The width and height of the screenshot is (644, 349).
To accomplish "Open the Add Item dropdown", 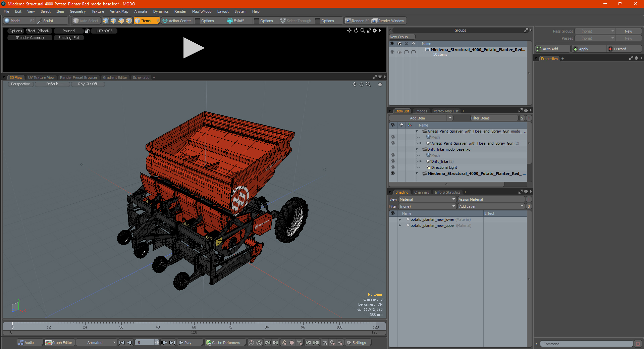I will [x=421, y=118].
